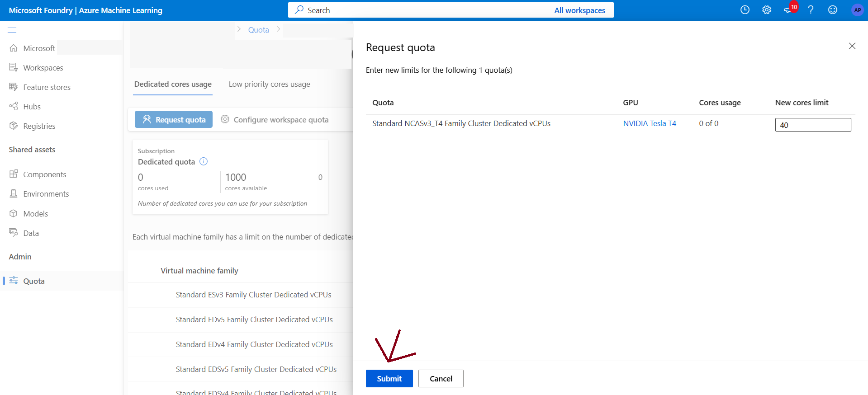Open the AP account avatar

tap(857, 10)
